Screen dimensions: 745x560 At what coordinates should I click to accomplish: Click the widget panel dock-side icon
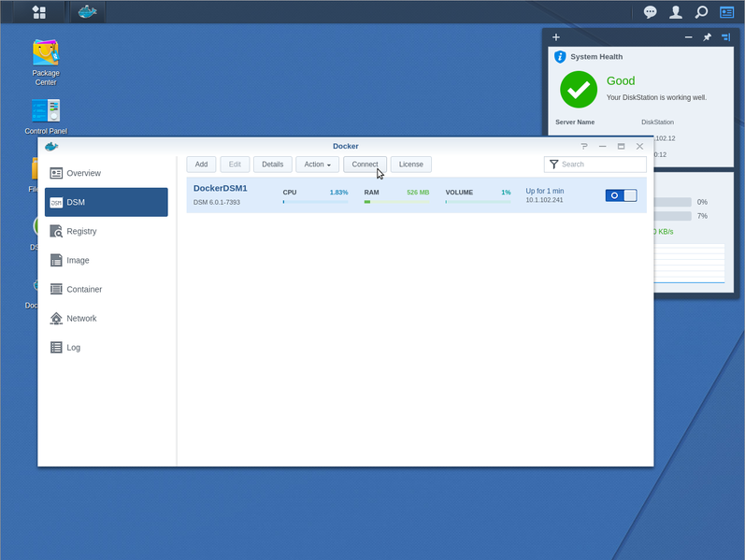(x=726, y=37)
